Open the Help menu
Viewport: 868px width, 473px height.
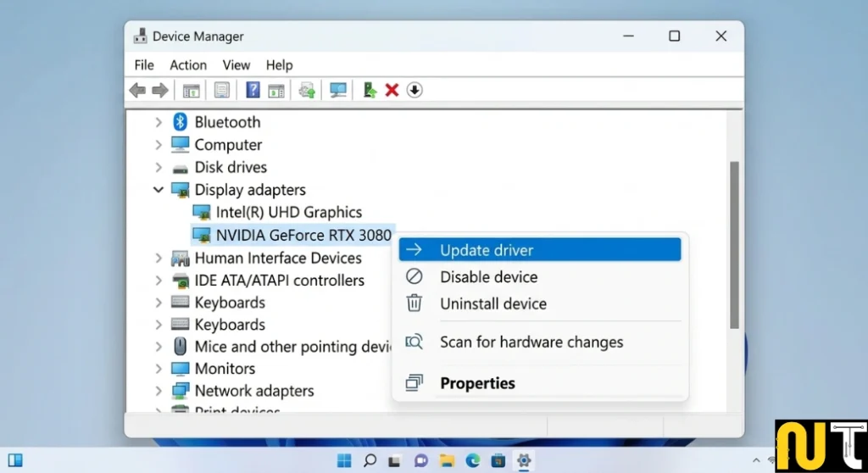click(279, 64)
